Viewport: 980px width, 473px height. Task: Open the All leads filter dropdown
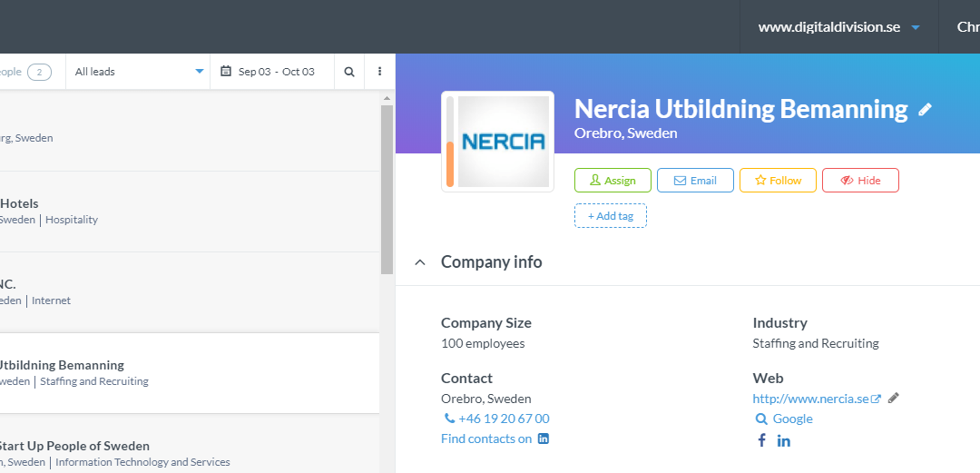138,72
